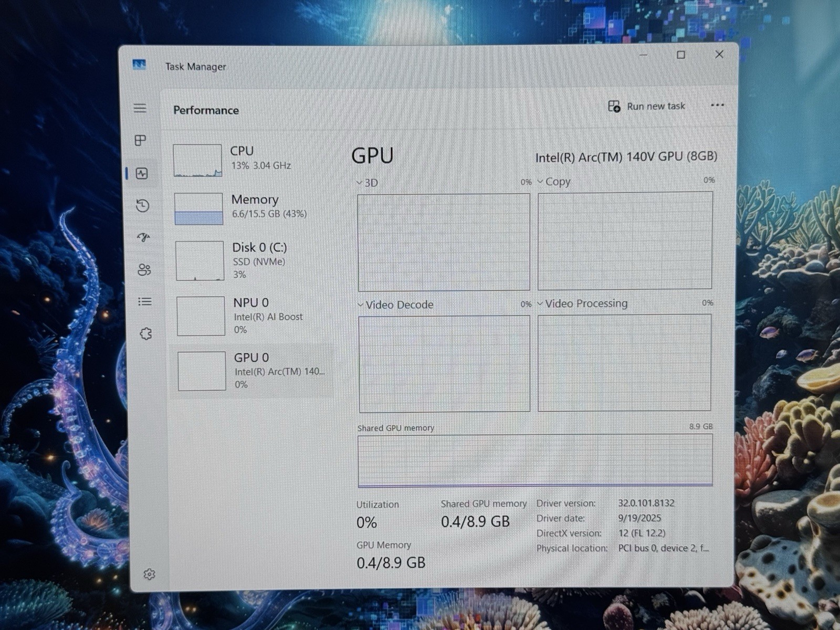Click the Disk 0 mini graph
This screenshot has height=630, width=840.
(199, 261)
